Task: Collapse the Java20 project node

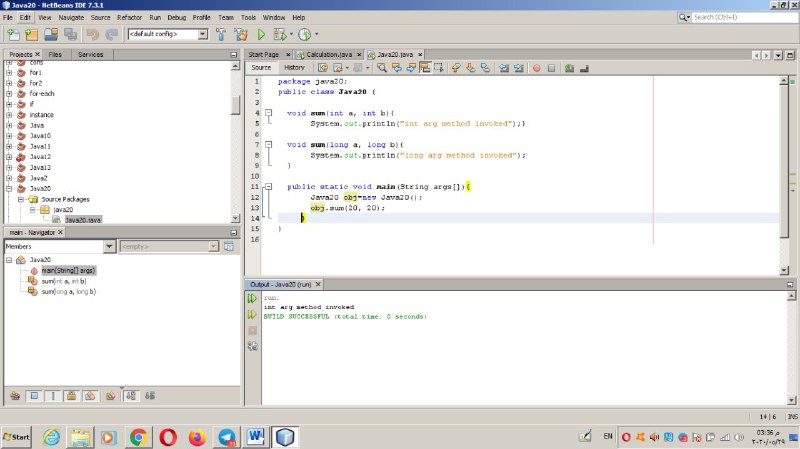Action: pos(9,188)
